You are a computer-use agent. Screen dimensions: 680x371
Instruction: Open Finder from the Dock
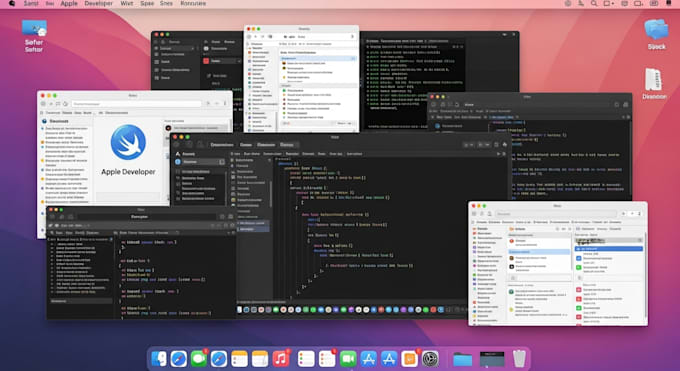[x=158, y=359]
